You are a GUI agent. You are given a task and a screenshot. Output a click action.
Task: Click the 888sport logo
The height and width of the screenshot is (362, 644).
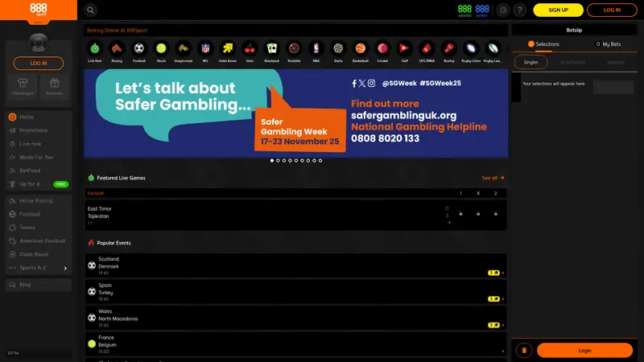point(39,10)
